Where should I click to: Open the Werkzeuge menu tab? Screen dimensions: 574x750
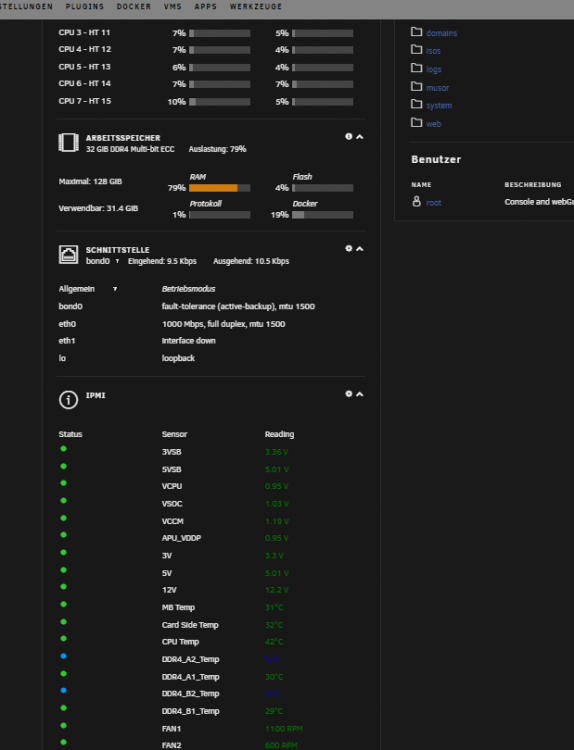click(x=256, y=7)
